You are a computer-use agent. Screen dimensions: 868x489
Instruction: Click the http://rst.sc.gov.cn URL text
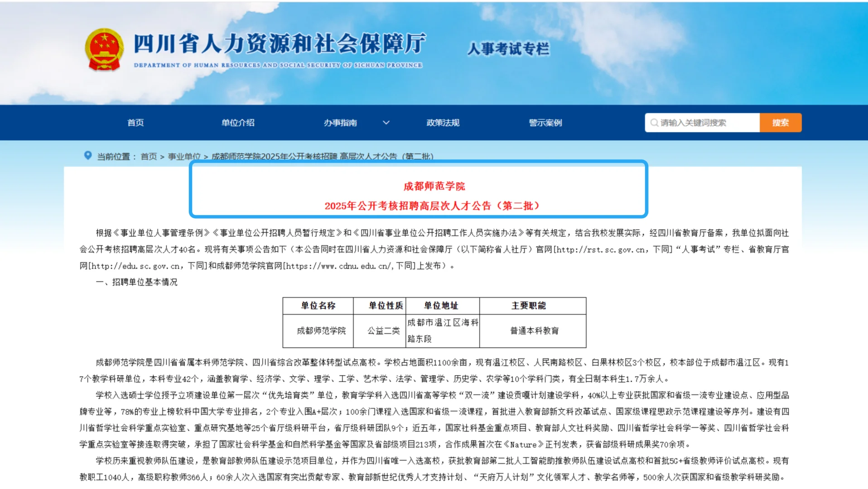click(601, 249)
